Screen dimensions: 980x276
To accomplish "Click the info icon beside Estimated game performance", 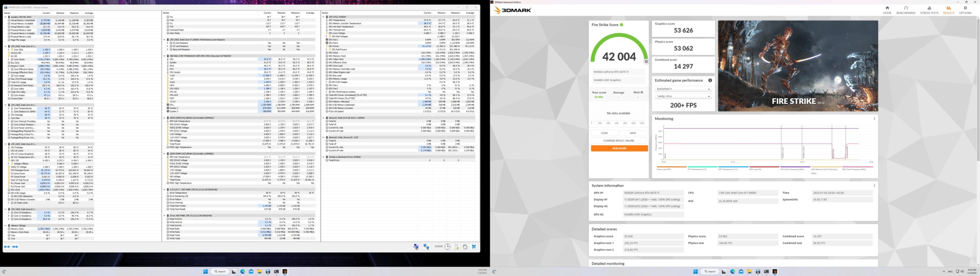I will coord(710,80).
